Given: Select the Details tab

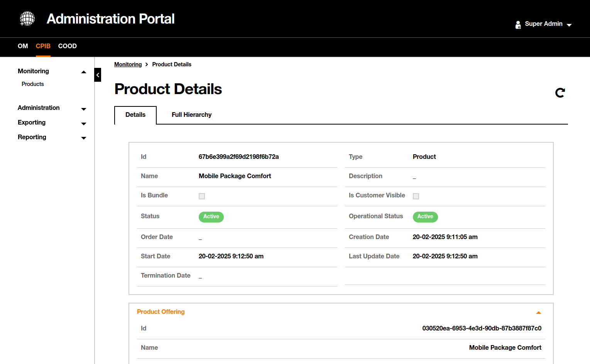Looking at the screenshot, I should 135,115.
